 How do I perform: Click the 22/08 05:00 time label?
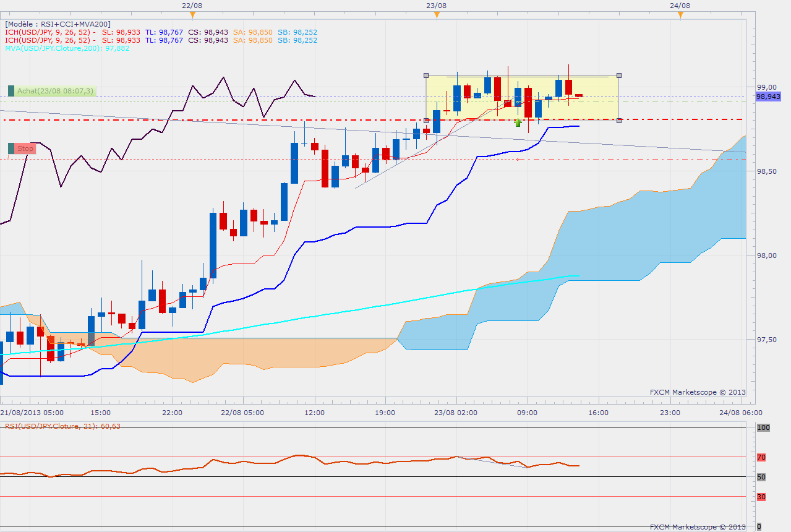(x=242, y=413)
